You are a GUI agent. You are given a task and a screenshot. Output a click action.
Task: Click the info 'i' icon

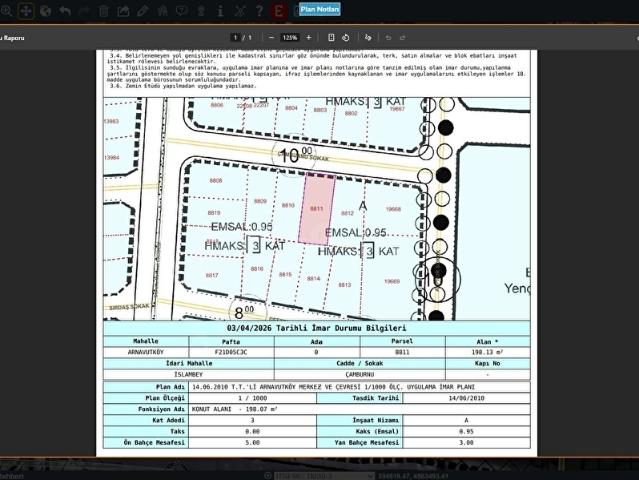click(220, 11)
